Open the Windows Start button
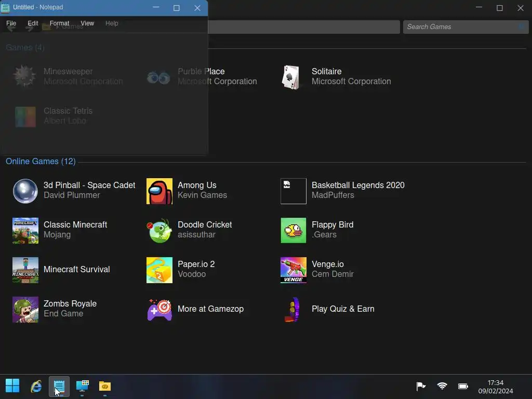This screenshot has height=399, width=532. pyautogui.click(x=12, y=386)
